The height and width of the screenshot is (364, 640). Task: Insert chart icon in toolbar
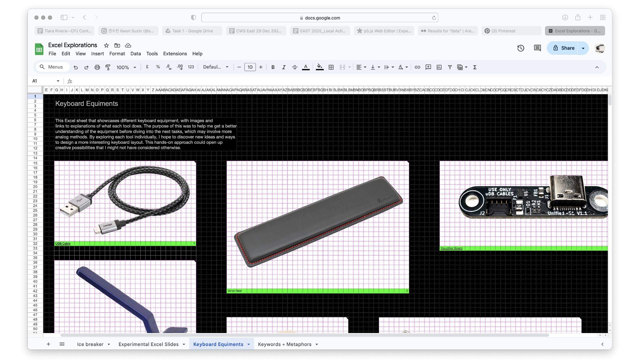click(439, 67)
